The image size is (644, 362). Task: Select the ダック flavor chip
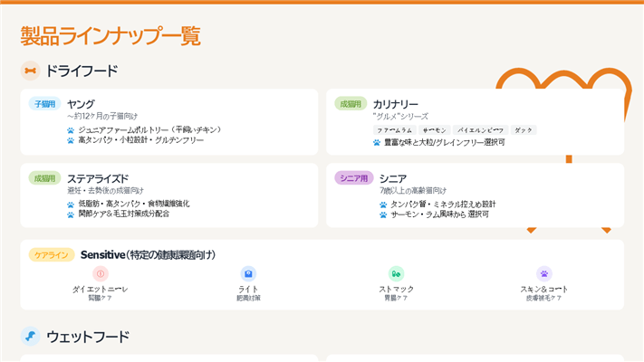524,130
